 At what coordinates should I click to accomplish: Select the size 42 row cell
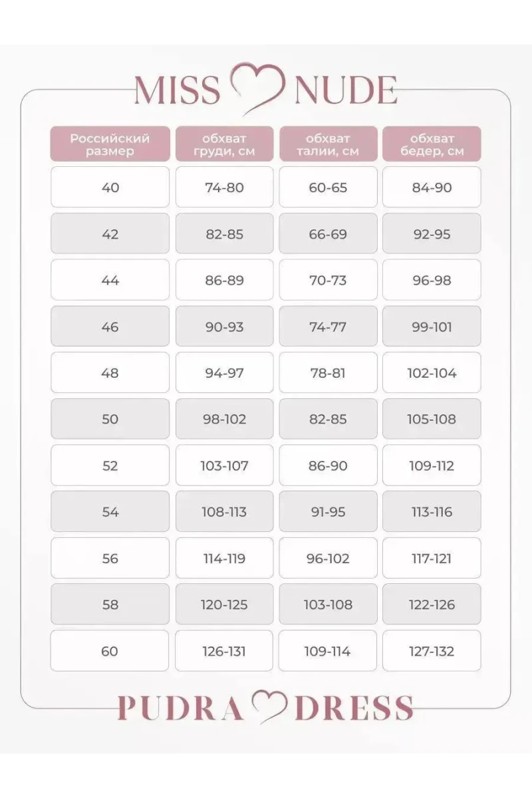[x=110, y=233]
